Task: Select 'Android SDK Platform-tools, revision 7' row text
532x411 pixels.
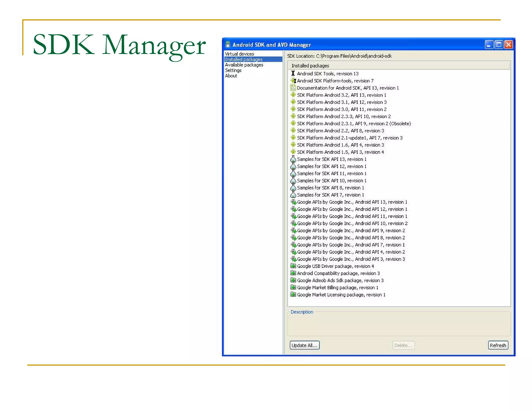Action: [335, 81]
